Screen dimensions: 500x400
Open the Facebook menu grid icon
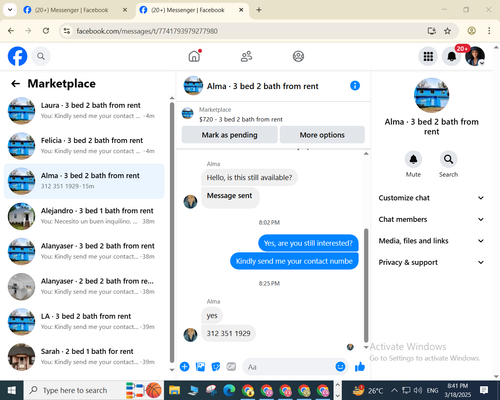(428, 56)
